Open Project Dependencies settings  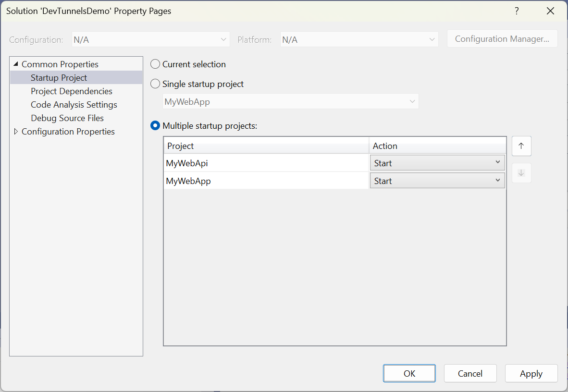point(71,91)
